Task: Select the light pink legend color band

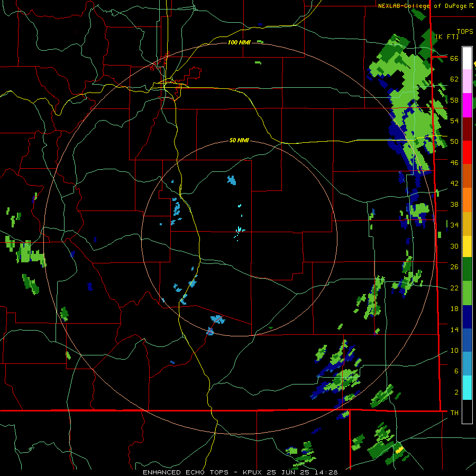Action: click(x=467, y=81)
